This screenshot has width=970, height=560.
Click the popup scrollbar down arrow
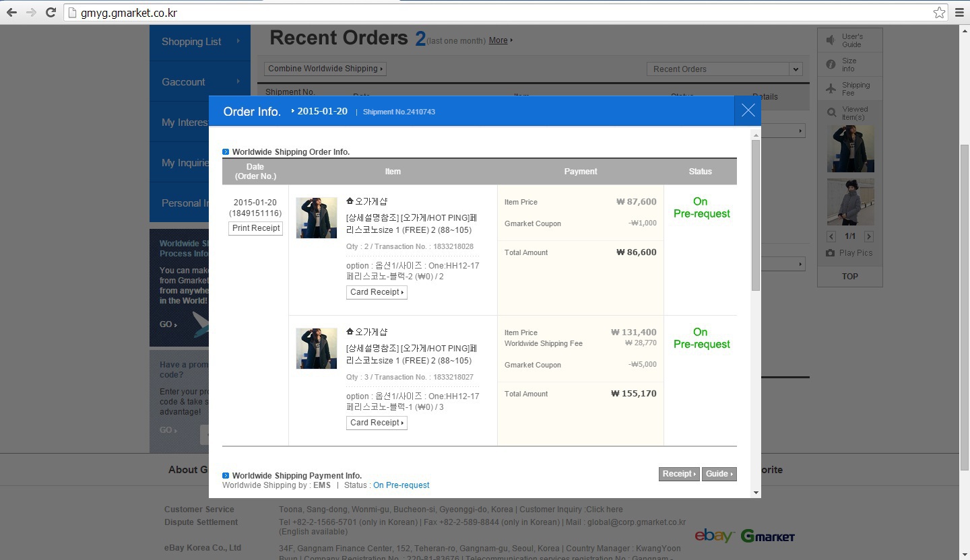[x=756, y=493]
